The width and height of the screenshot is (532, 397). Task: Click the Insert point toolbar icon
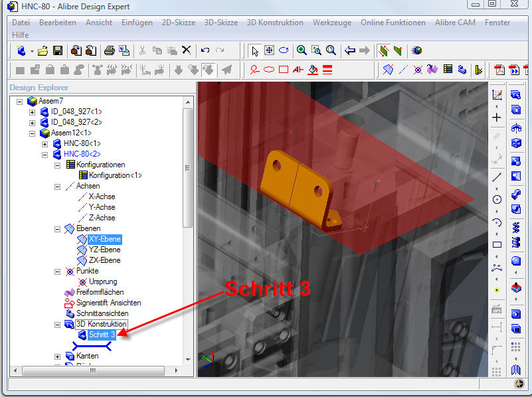tap(418, 70)
